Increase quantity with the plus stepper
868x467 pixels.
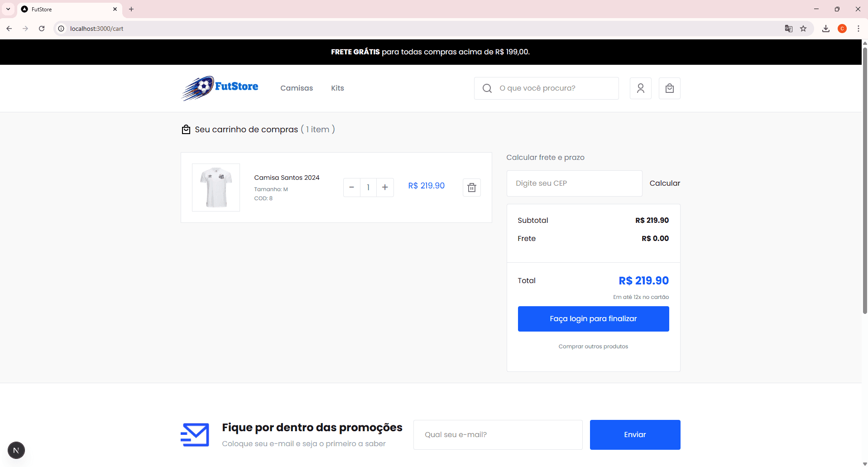385,187
